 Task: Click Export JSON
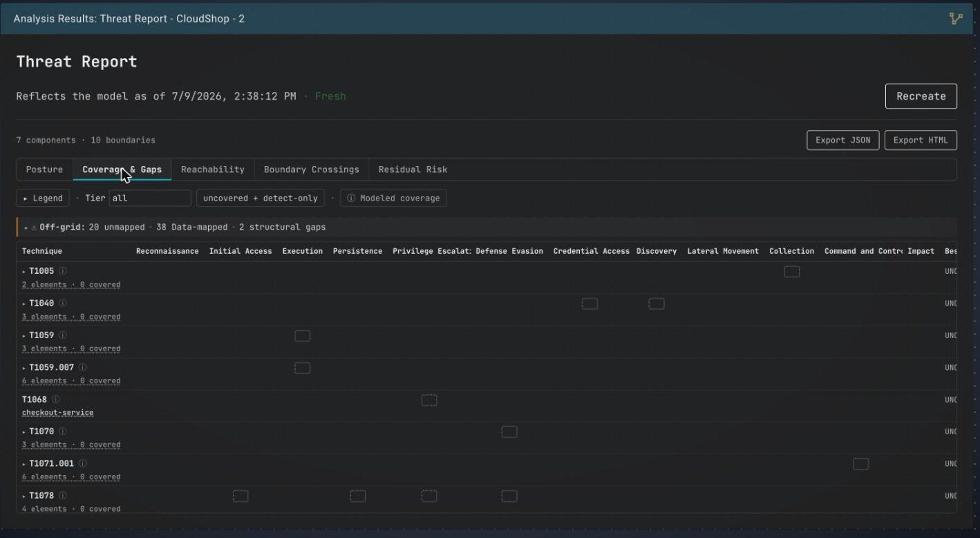click(x=842, y=140)
